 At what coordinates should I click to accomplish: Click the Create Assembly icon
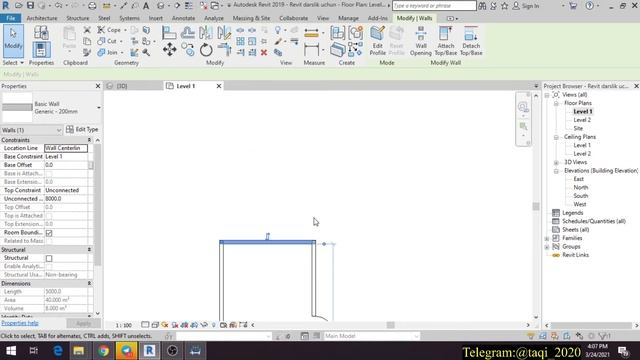tap(337, 33)
